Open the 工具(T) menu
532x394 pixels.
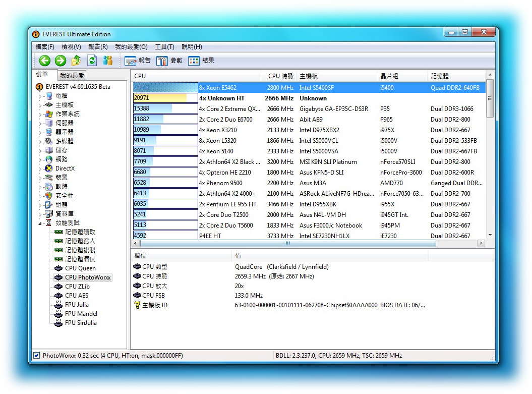coord(164,47)
